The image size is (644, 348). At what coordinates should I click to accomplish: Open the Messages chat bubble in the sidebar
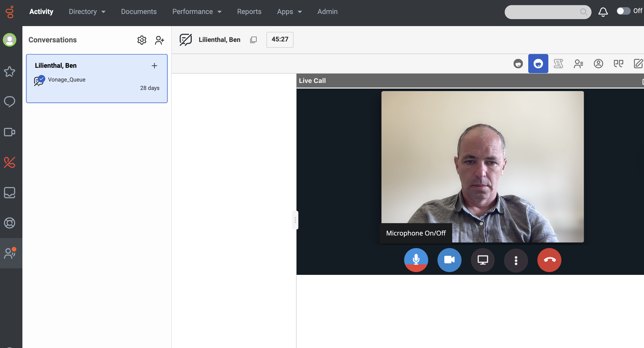10,102
